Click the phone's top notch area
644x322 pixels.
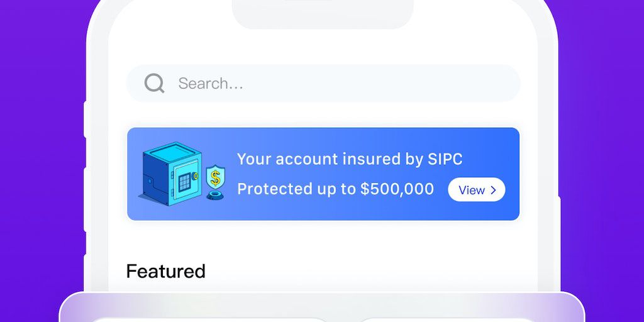[x=322, y=13]
